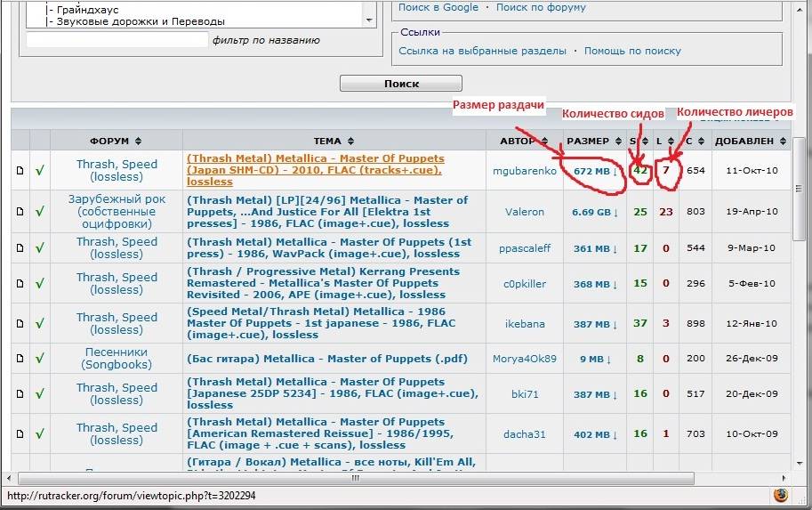Select Звуковые дорожки и Переводы in the list
This screenshot has height=510, width=812.
click(140, 20)
